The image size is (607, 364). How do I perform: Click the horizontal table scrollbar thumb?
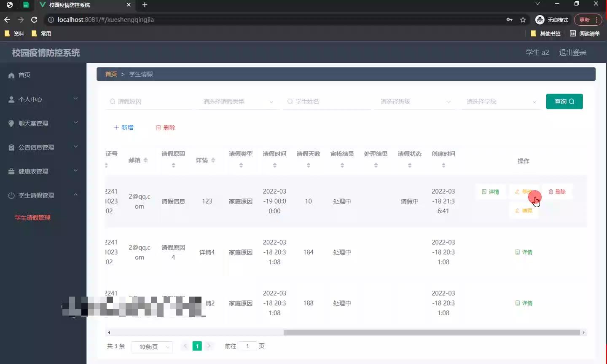click(432, 332)
